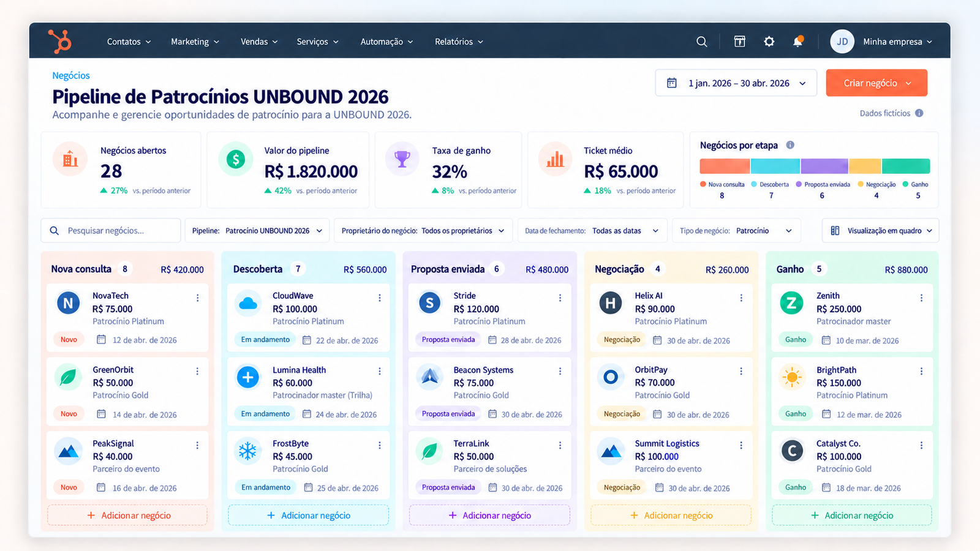Expand the Pipeline Patrocínio UNBOUND 2026 dropdown
Viewport: 980px width, 551px height.
click(x=257, y=231)
